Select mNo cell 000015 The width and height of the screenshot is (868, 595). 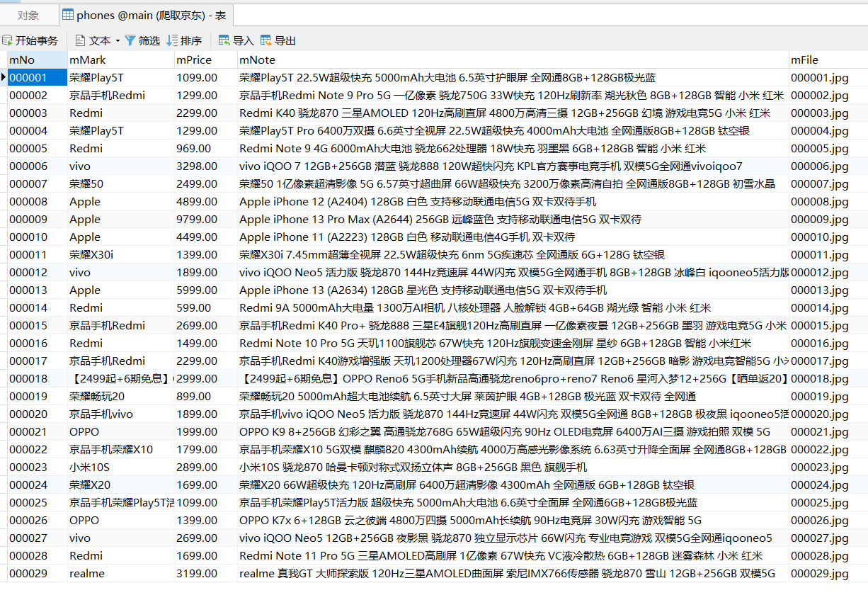click(x=38, y=325)
